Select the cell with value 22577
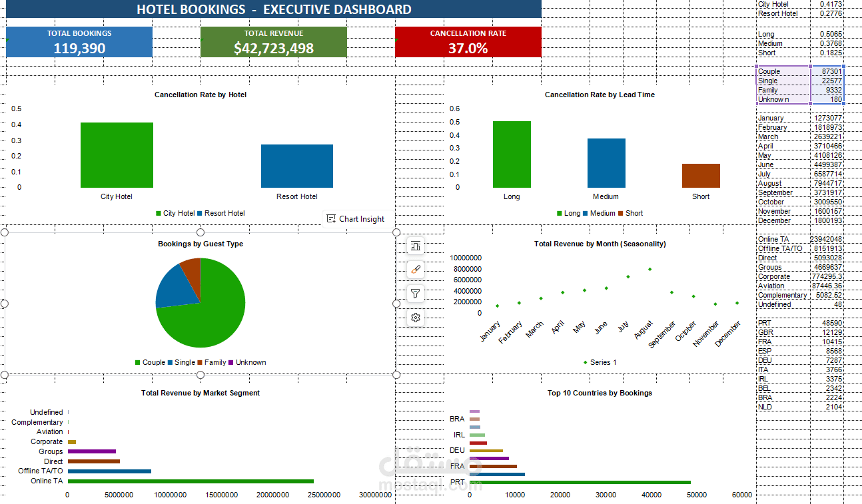 pos(827,81)
